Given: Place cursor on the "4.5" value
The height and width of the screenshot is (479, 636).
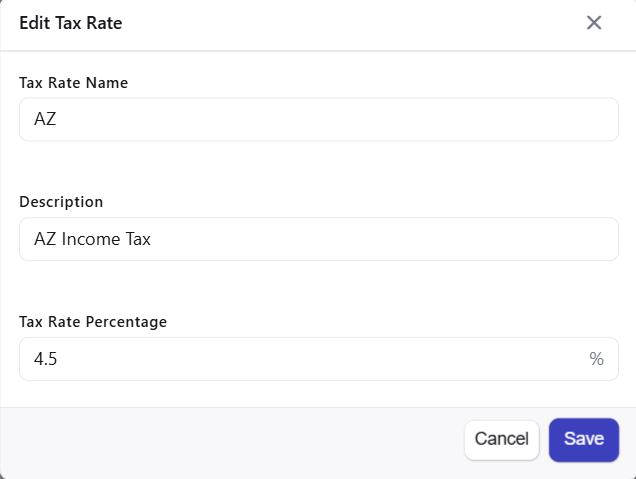Looking at the screenshot, I should 46,360.
